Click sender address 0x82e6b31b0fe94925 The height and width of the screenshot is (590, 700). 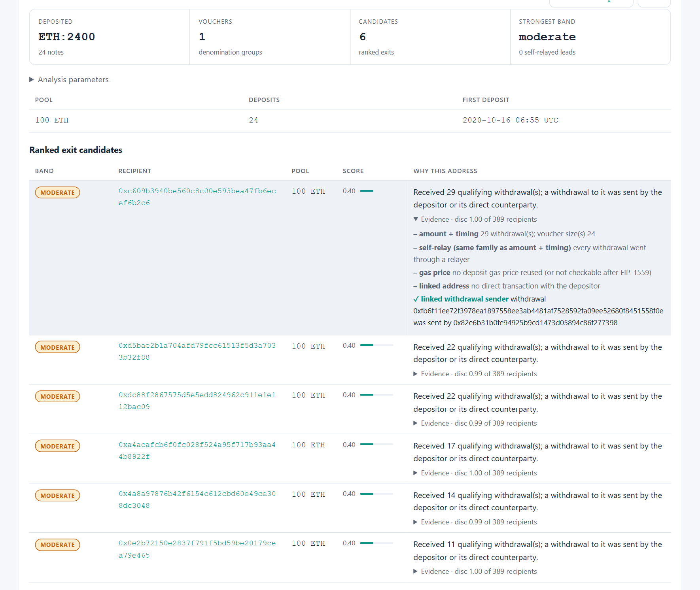click(x=535, y=323)
